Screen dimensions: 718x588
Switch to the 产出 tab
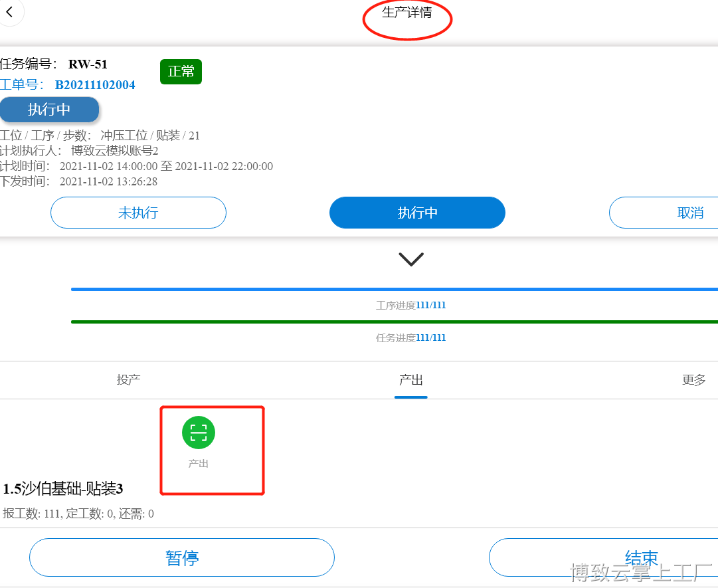410,379
